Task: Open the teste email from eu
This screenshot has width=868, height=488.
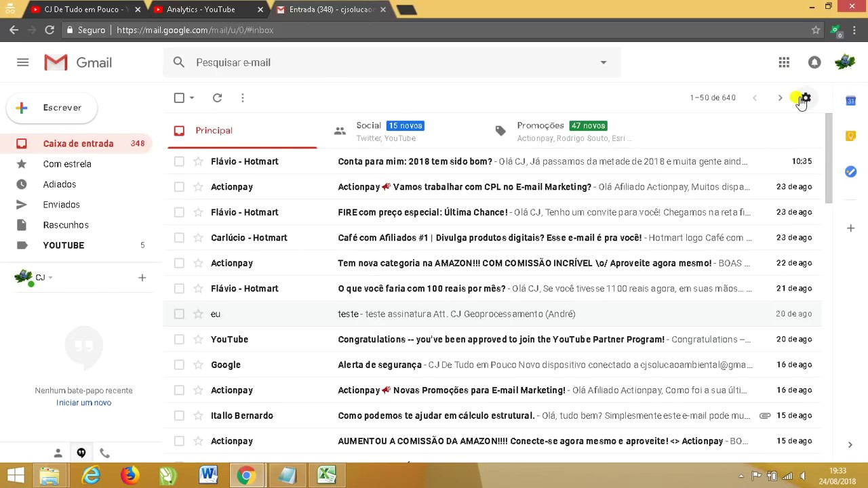Action: coord(492,314)
